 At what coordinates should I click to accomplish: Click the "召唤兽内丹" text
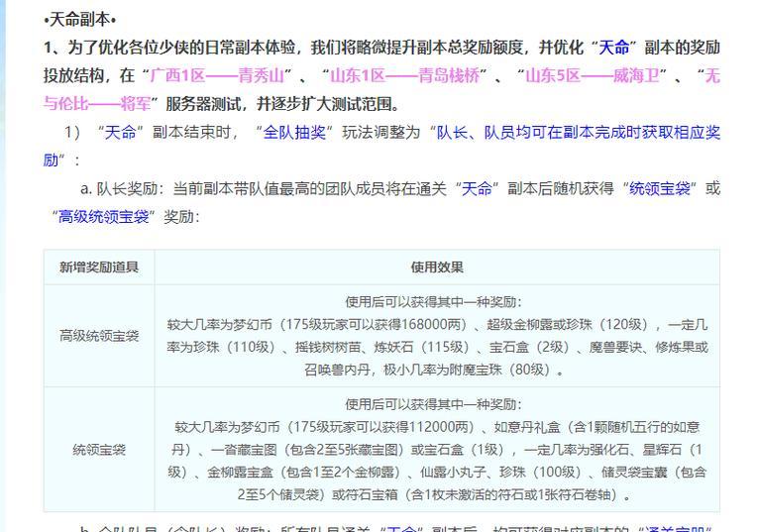point(337,370)
